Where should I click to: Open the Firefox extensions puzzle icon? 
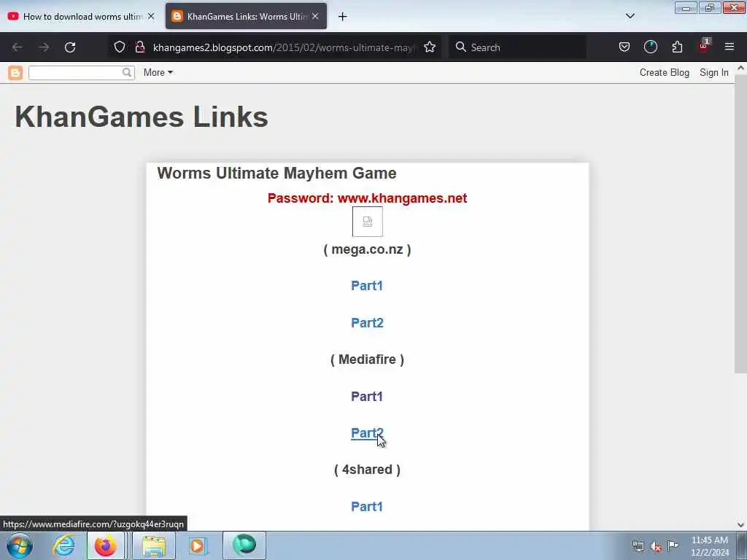coord(677,47)
